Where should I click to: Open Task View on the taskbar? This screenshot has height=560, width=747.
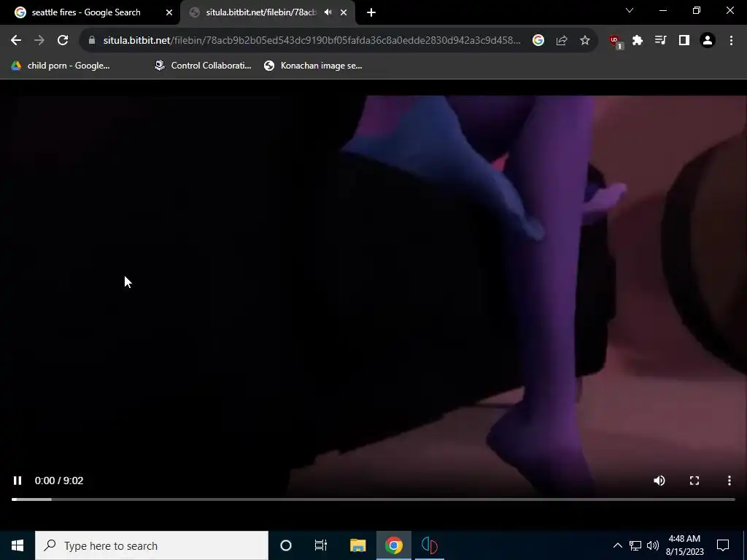(x=321, y=545)
